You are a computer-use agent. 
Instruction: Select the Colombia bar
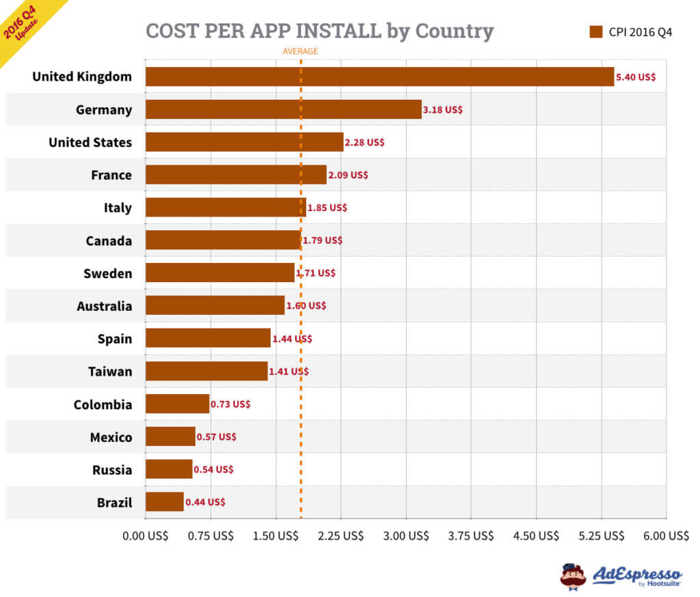pos(177,404)
